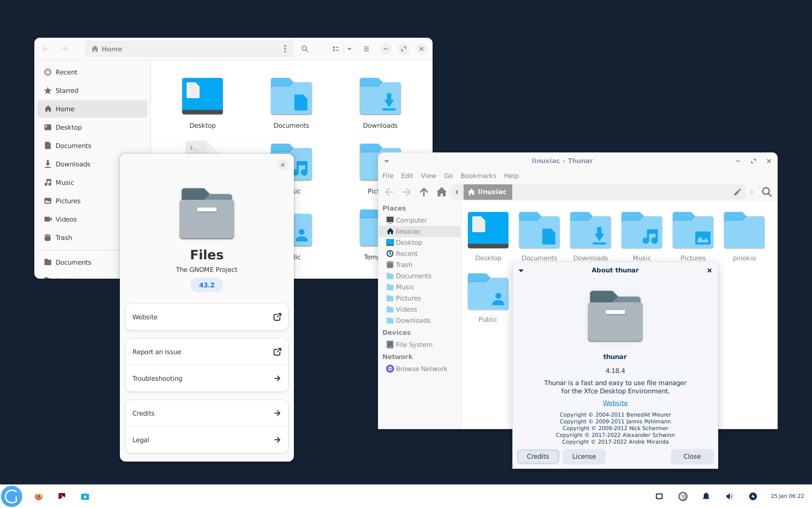Click the Website link in About thunar
This screenshot has width=812, height=508.
pos(615,403)
